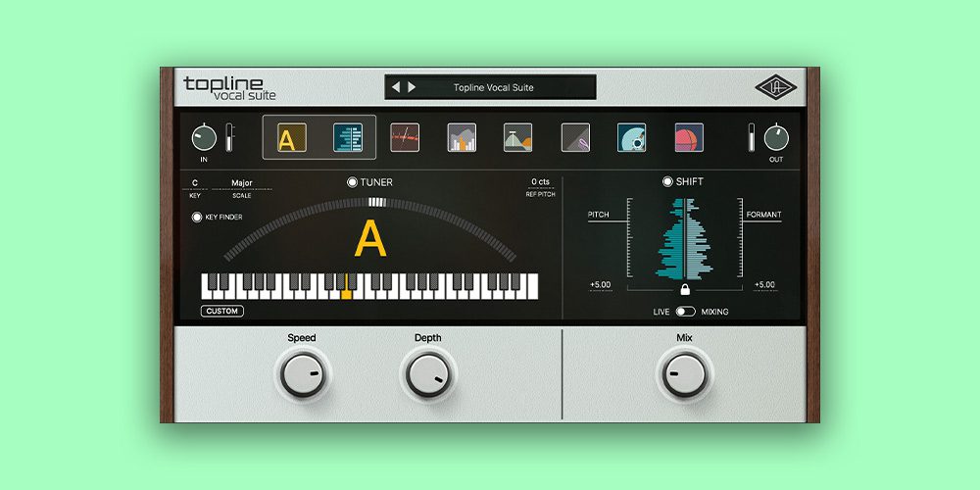Click the pitch-formant link lock icon
Screen dimensions: 980x490
684,289
